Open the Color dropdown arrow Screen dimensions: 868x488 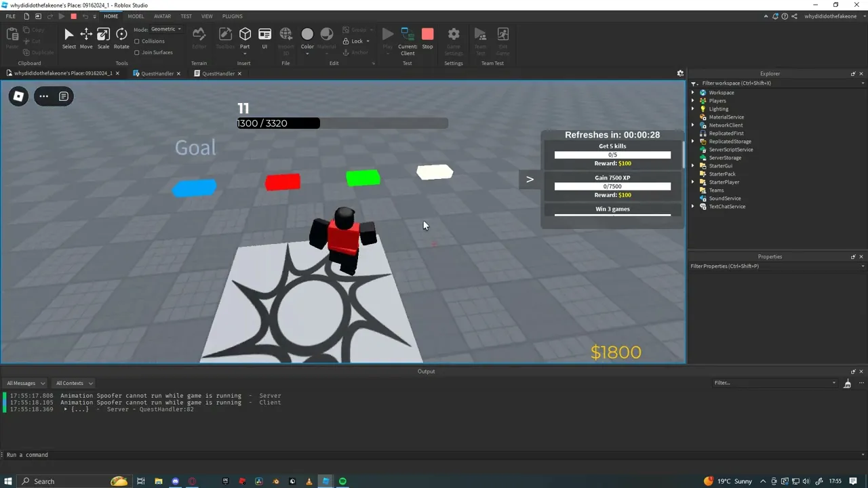307,54
